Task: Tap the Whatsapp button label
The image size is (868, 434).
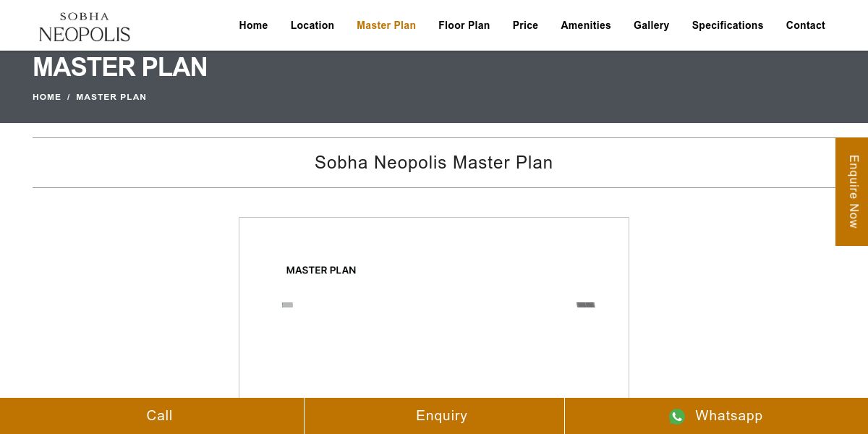Action: pyautogui.click(x=729, y=416)
